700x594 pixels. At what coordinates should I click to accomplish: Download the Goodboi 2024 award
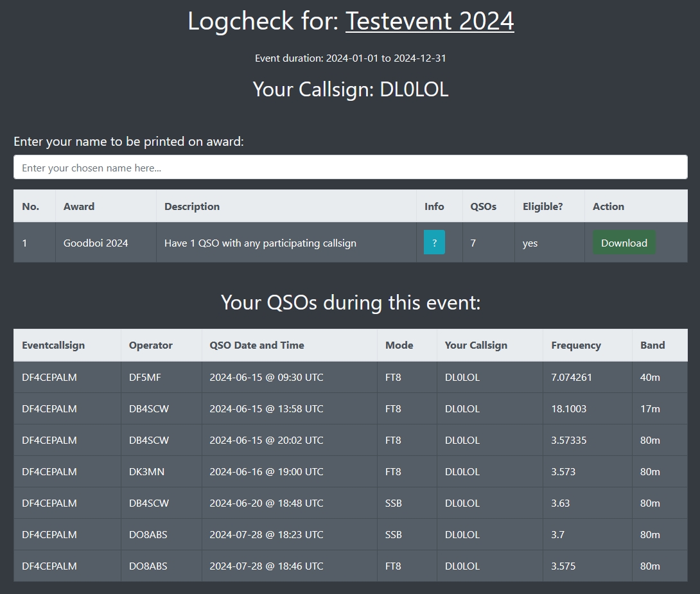pyautogui.click(x=623, y=243)
